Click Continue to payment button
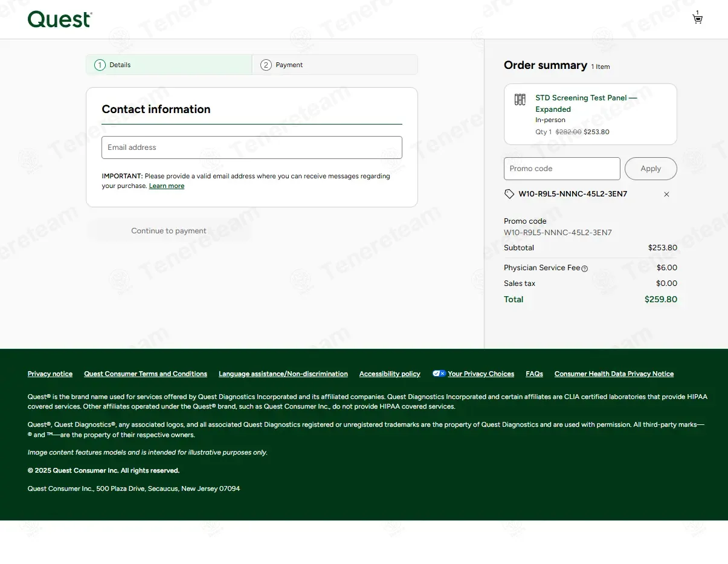 (169, 231)
